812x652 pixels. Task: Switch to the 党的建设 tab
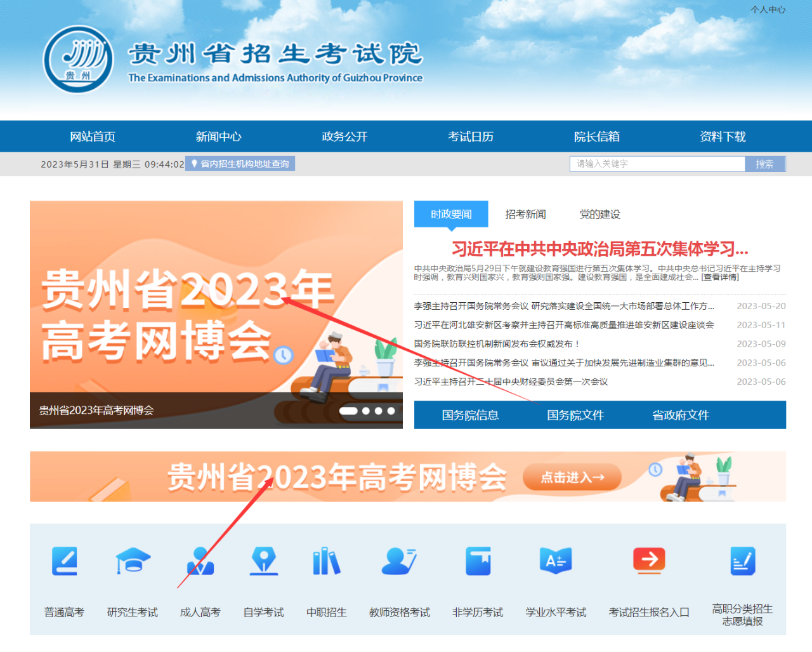(599, 215)
